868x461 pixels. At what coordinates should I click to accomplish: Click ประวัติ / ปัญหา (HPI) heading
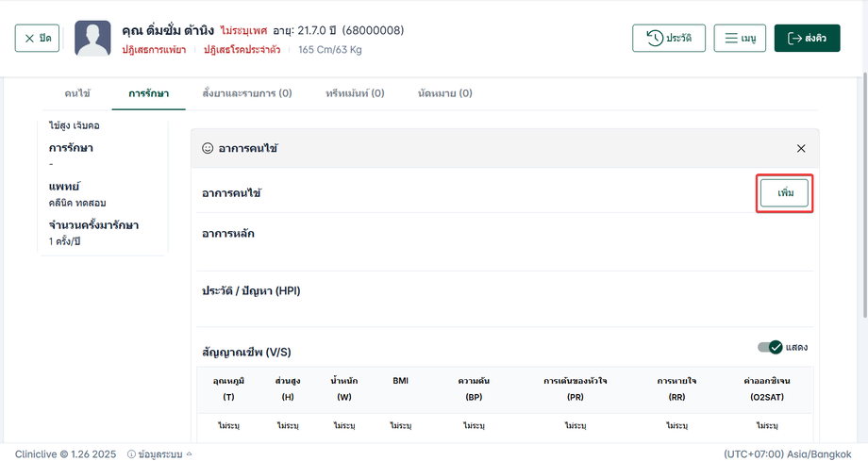(251, 291)
